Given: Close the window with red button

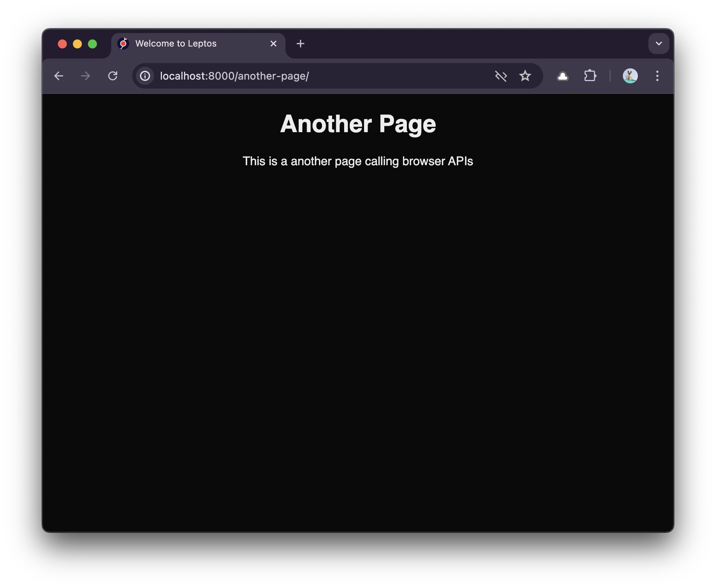Looking at the screenshot, I should 62,44.
